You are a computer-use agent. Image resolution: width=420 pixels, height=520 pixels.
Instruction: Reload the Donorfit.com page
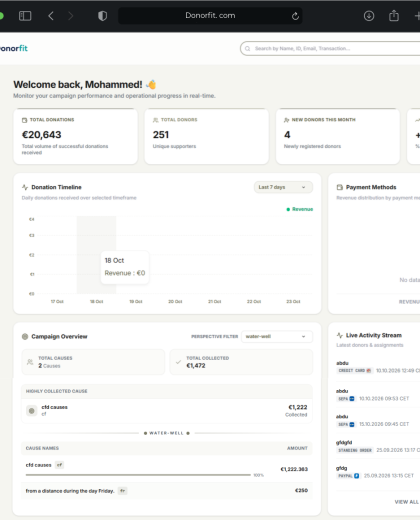pyautogui.click(x=295, y=16)
